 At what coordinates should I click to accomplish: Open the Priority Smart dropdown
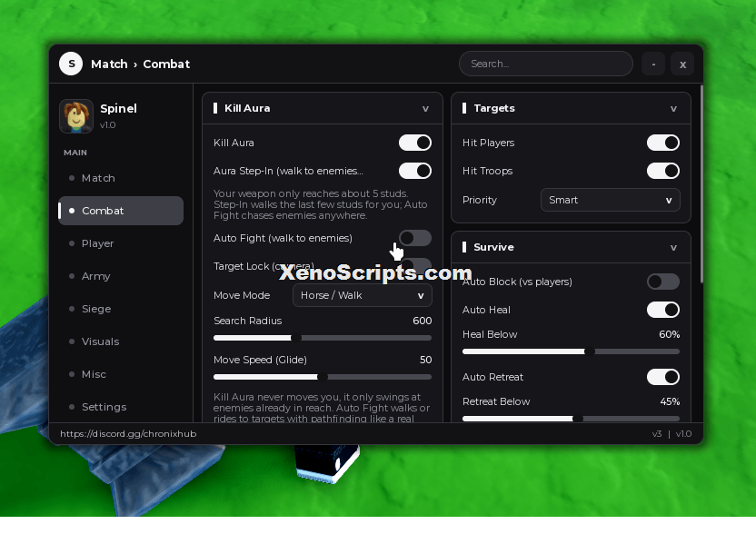pos(611,200)
